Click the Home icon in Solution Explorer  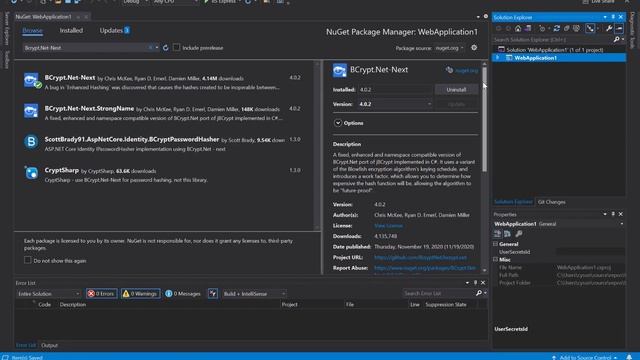(x=518, y=28)
